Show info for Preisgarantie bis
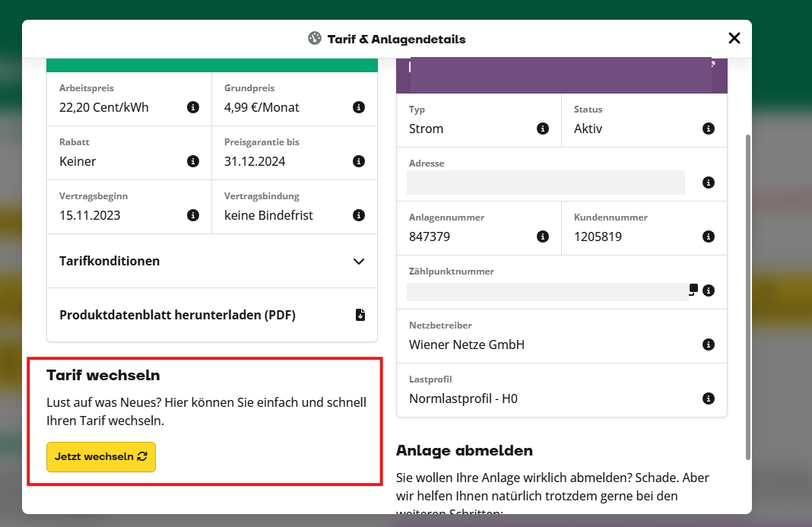The image size is (812, 527). [359, 161]
